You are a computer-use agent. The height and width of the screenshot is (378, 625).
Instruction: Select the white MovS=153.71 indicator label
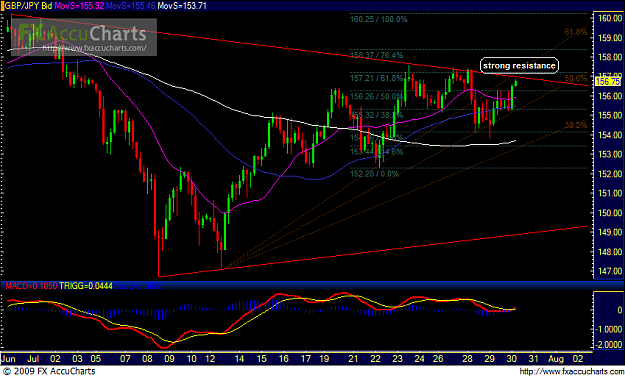tap(182, 6)
